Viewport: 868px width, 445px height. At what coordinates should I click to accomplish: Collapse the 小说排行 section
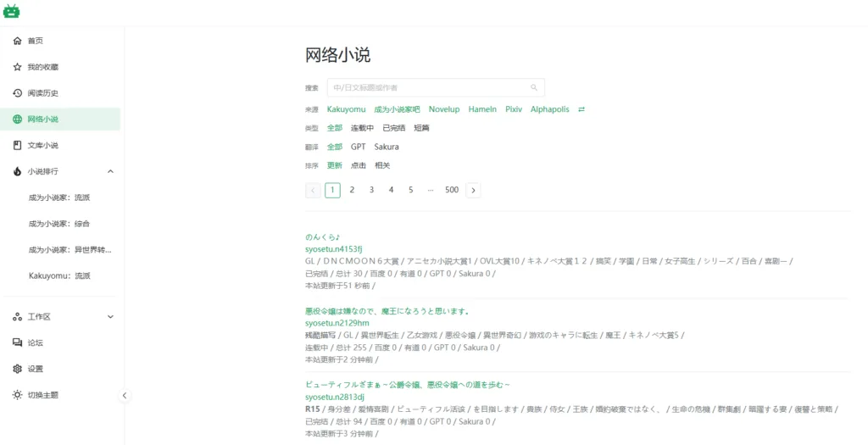tap(110, 171)
